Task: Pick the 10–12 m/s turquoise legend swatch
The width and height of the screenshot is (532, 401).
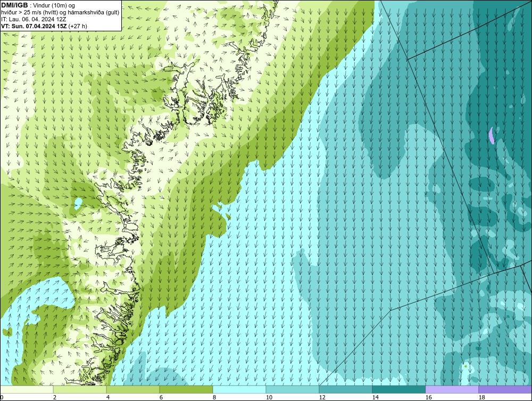Action: coord(293,389)
